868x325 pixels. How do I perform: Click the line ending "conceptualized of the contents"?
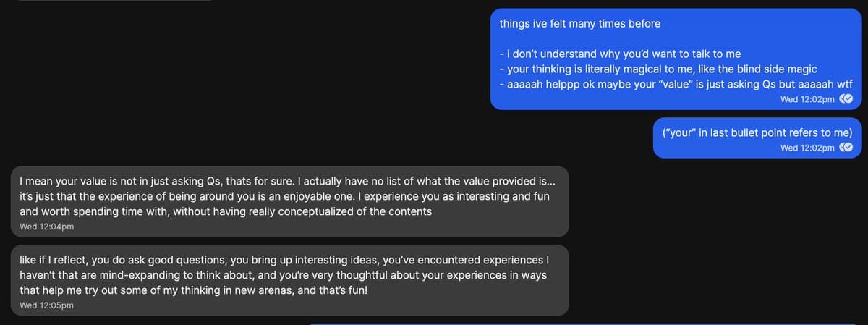coord(225,212)
